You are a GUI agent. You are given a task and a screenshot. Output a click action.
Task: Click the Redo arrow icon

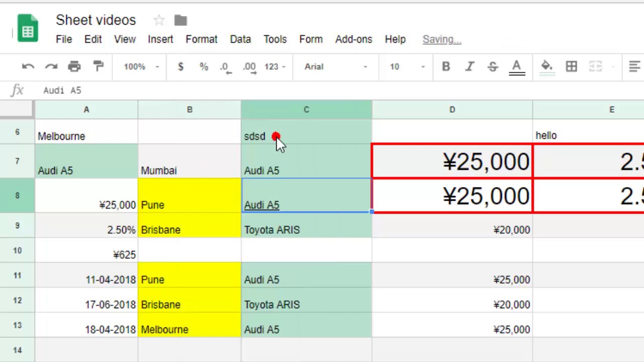[x=51, y=66]
